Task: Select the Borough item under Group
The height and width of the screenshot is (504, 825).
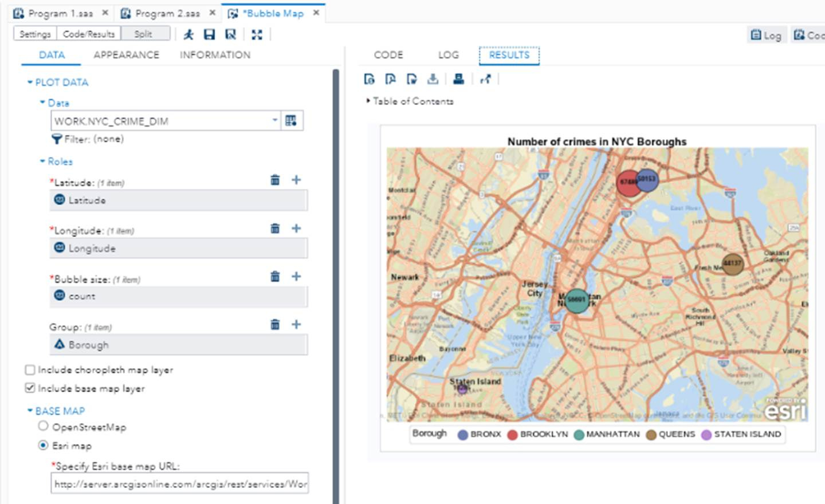Action: coord(179,345)
